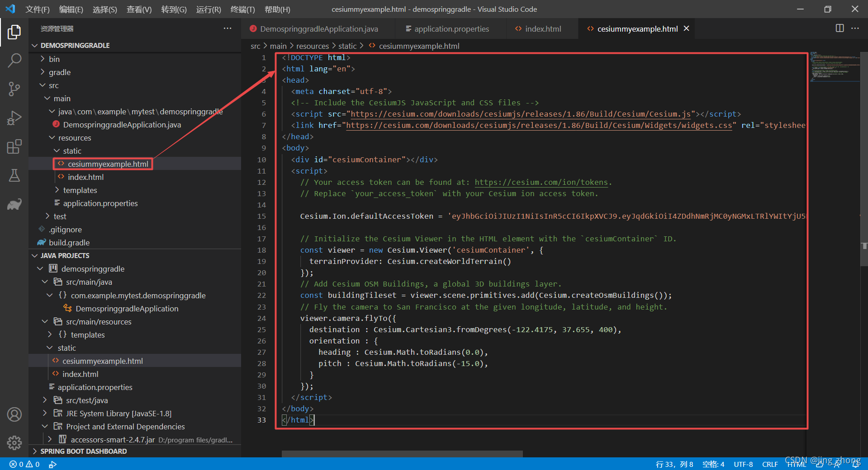The image size is (868, 470).
Task: Open build.gradle in the explorer
Action: coord(69,243)
